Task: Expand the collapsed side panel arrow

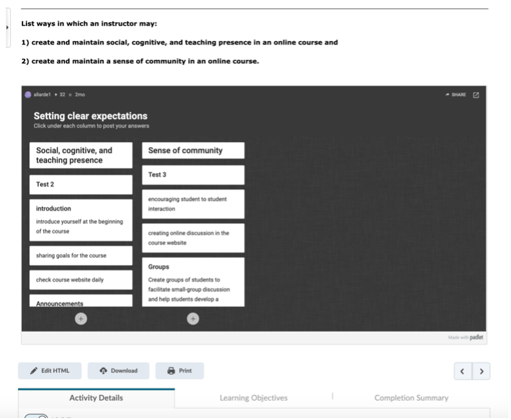Action: tap(8, 28)
